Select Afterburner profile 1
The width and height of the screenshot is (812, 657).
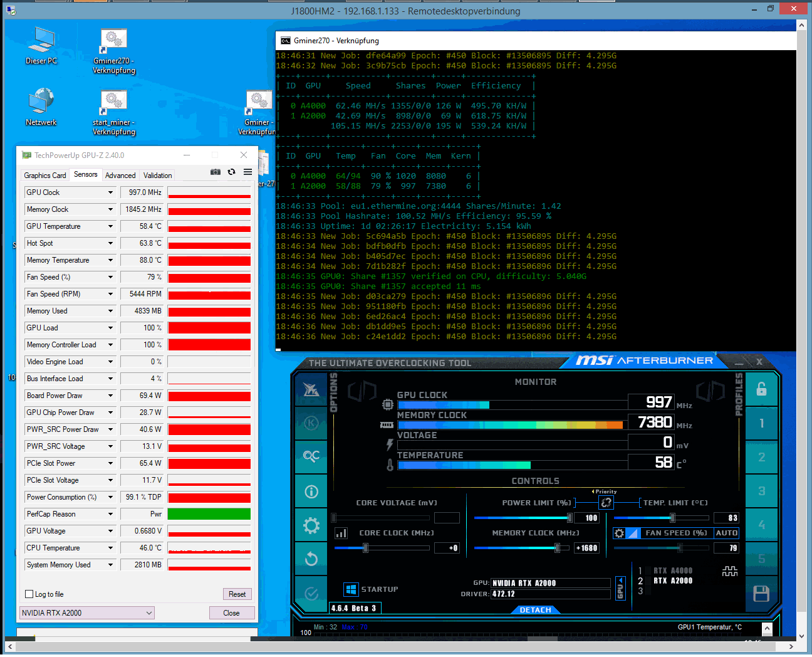click(x=762, y=423)
